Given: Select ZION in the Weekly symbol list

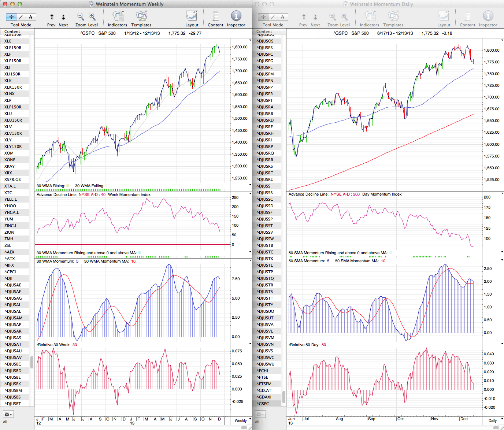Looking at the screenshot, I should pyautogui.click(x=15, y=232).
